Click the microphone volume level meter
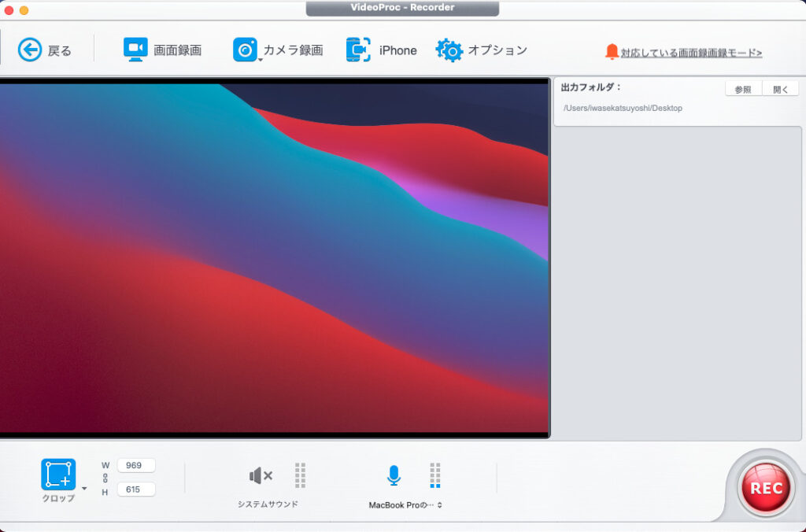Image resolution: width=806 pixels, height=532 pixels. (434, 475)
